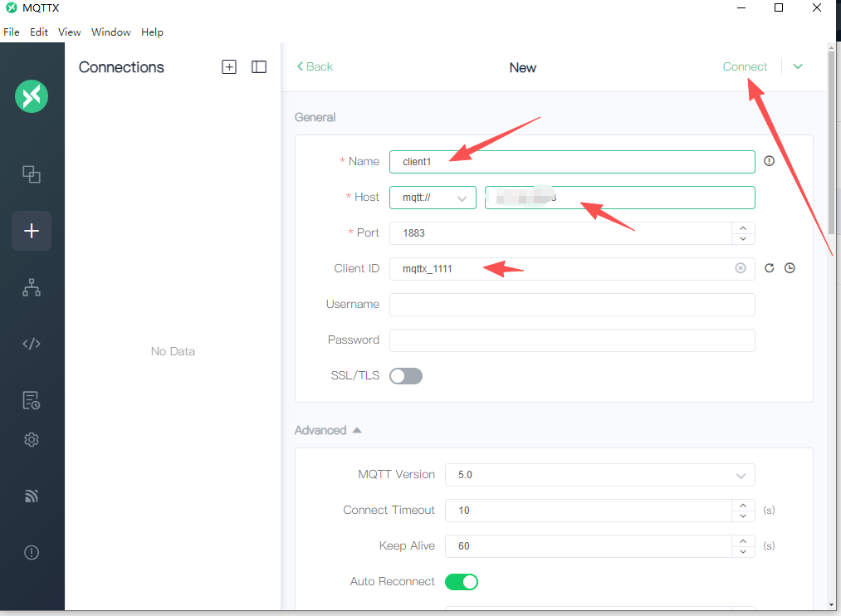
Task: Open the mqtt:// protocol dropdown
Action: tap(433, 198)
